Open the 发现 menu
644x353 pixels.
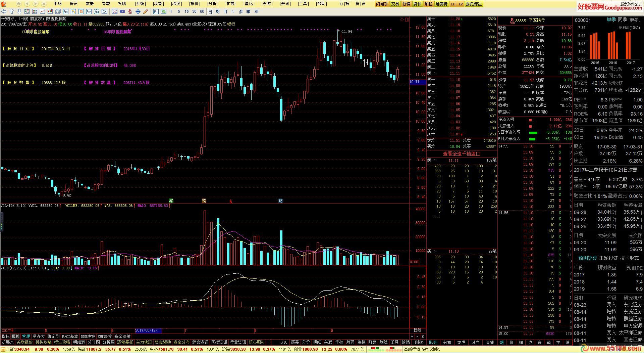[x=122, y=4]
